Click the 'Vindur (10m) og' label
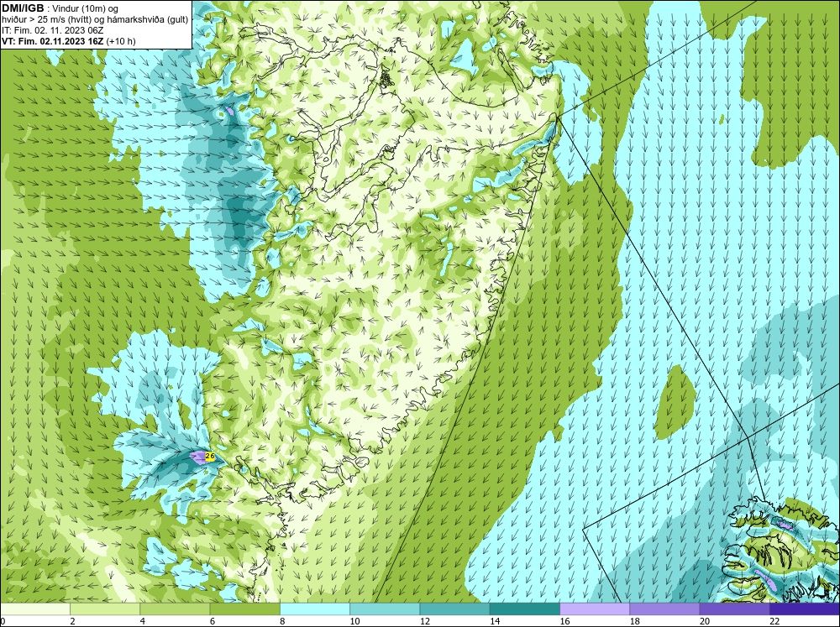 (87, 8)
